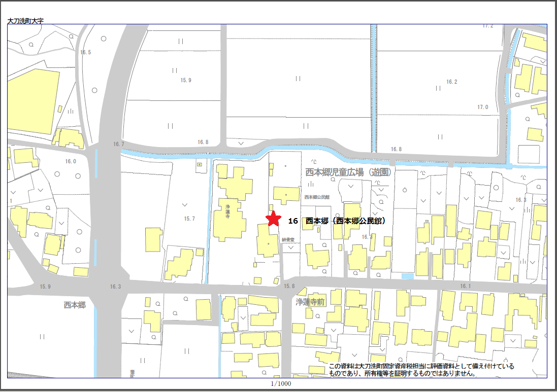The height and width of the screenshot is (392, 557).
Task: Click the 1/1000 map scale text
Action: pyautogui.click(x=281, y=383)
